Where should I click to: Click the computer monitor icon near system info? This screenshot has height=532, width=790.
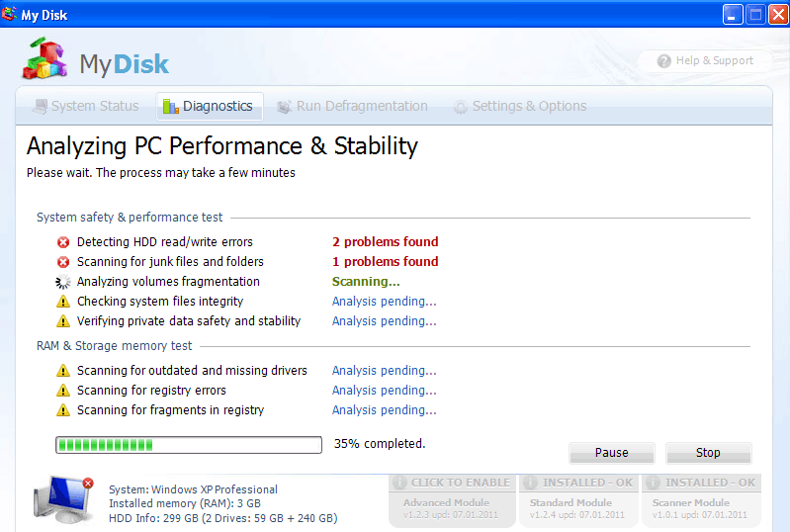(x=62, y=498)
